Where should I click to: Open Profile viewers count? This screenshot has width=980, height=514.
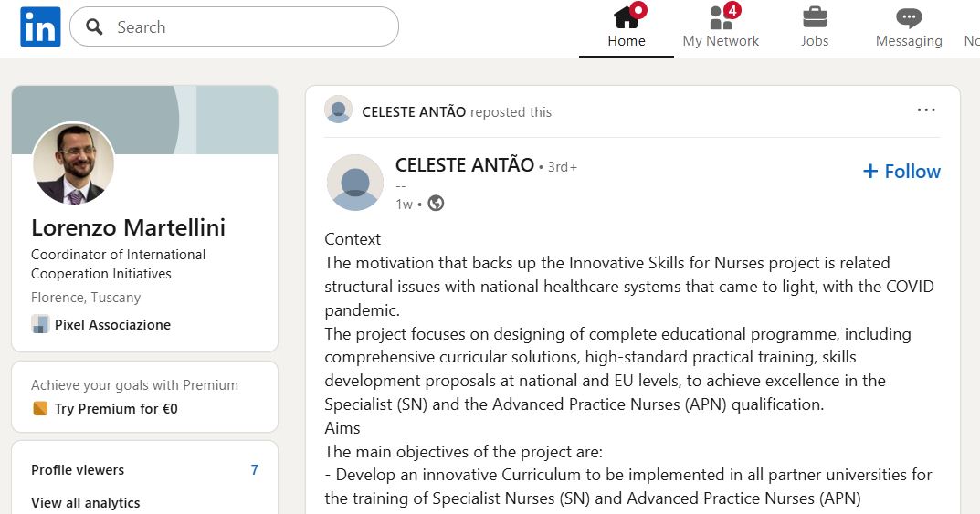coord(255,470)
